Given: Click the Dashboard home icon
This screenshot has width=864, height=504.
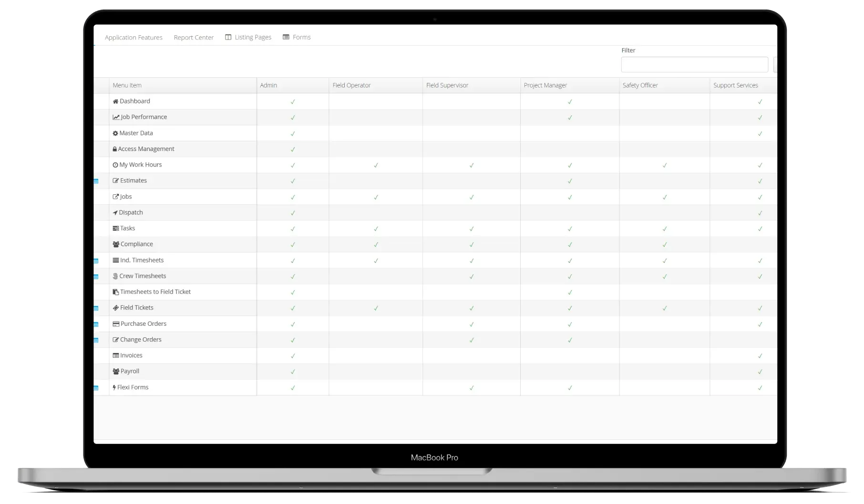Looking at the screenshot, I should coord(115,101).
